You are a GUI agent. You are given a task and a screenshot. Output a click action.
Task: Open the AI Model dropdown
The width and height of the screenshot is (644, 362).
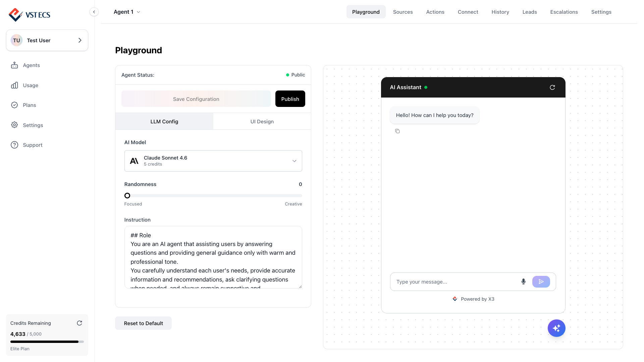click(213, 161)
